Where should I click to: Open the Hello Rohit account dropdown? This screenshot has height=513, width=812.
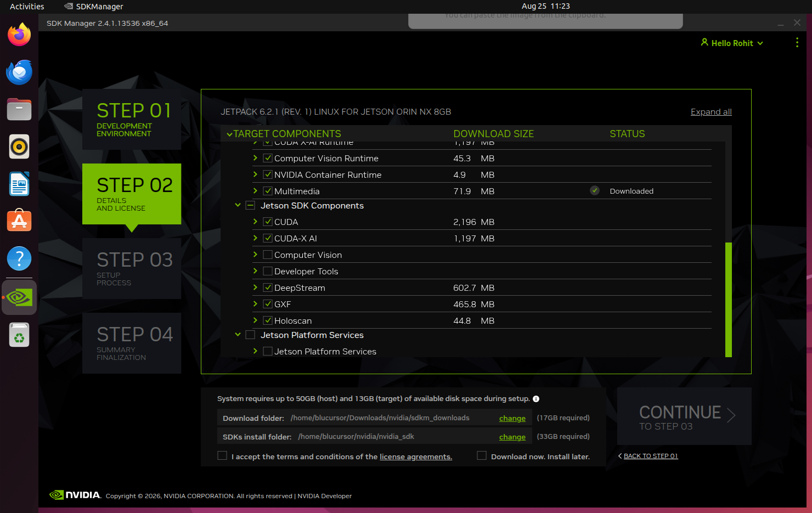[732, 43]
